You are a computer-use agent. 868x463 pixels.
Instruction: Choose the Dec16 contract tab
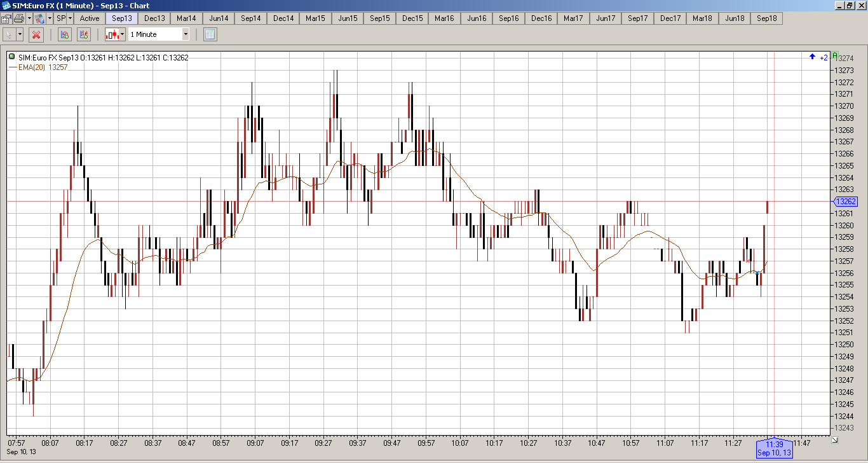[541, 18]
